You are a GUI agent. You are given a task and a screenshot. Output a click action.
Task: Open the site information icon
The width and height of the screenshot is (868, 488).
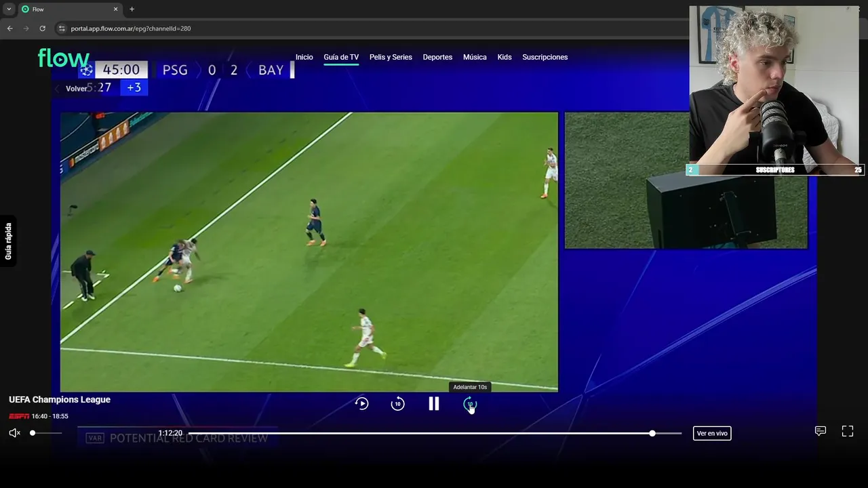(x=62, y=28)
